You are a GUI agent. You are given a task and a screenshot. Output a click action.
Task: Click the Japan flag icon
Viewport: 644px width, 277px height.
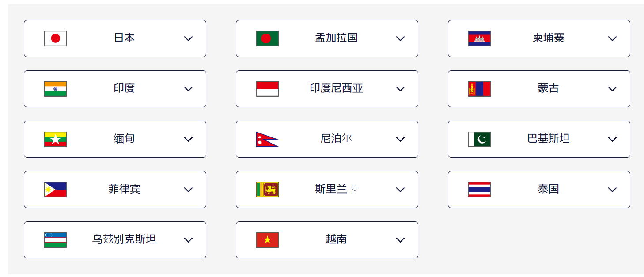click(x=55, y=38)
